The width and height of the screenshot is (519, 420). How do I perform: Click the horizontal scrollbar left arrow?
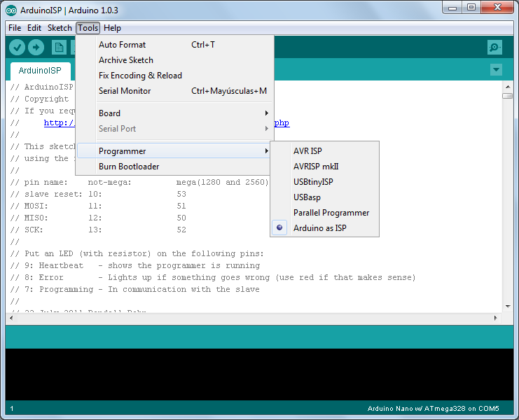pyautogui.click(x=11, y=318)
